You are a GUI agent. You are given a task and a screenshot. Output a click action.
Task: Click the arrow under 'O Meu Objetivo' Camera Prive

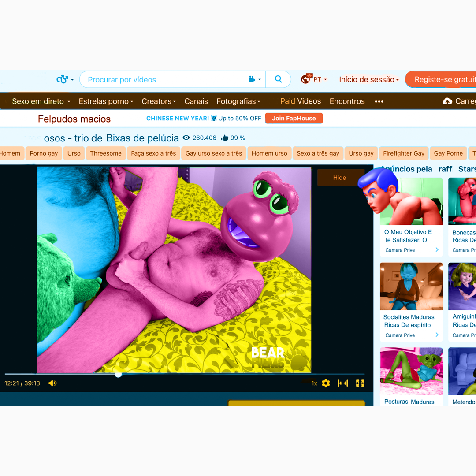click(x=437, y=249)
